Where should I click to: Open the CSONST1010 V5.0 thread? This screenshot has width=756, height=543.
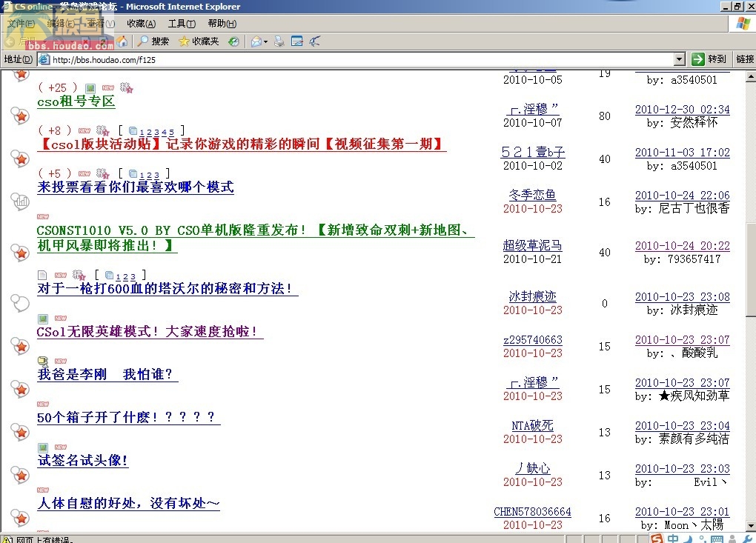256,238
